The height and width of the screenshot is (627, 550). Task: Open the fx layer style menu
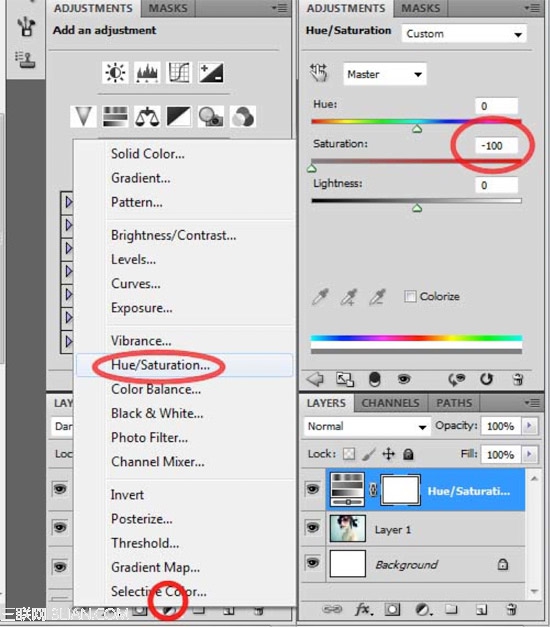[x=364, y=609]
